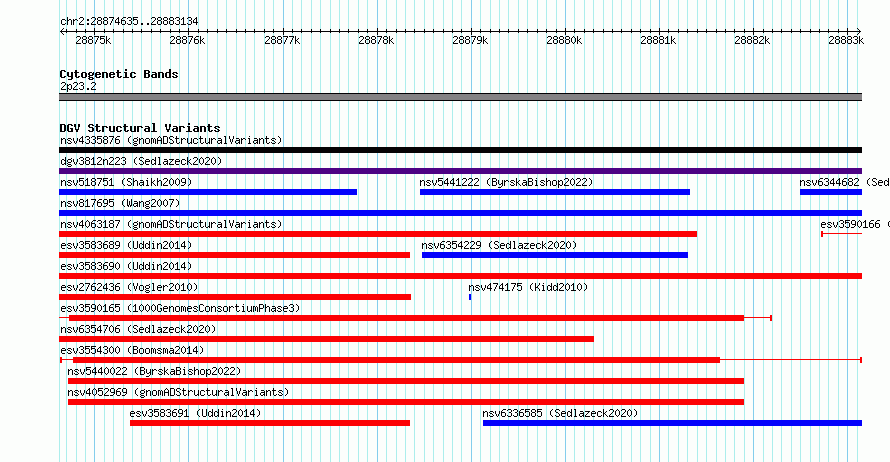Click the esv3583691 (Uddin2014) red bar
The image size is (890, 462).
click(270, 423)
